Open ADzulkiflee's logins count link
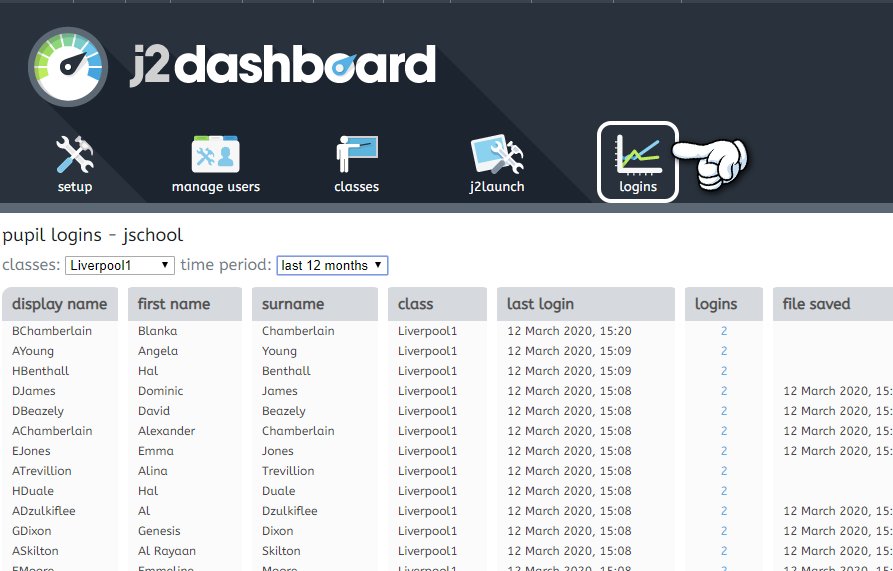The image size is (893, 571). coord(724,511)
